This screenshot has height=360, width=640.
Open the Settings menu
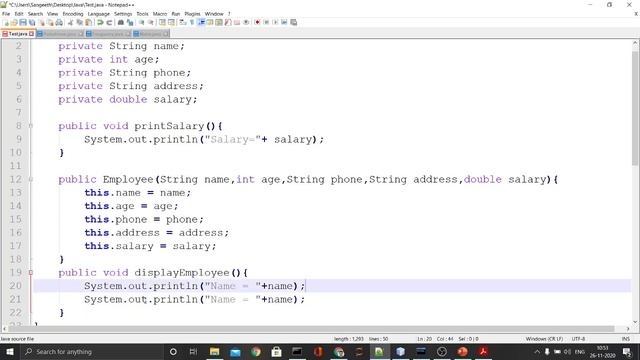click(x=123, y=14)
